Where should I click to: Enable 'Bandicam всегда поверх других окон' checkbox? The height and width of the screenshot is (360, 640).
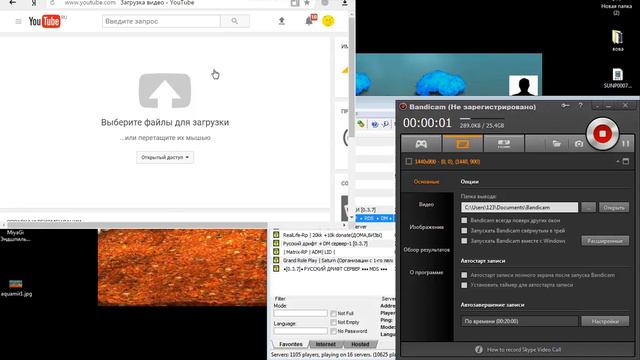pos(464,220)
